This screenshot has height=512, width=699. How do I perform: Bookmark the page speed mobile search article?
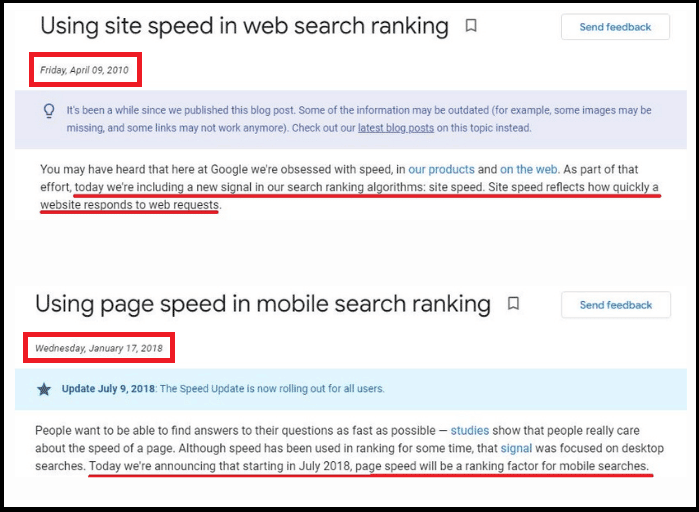(x=513, y=303)
